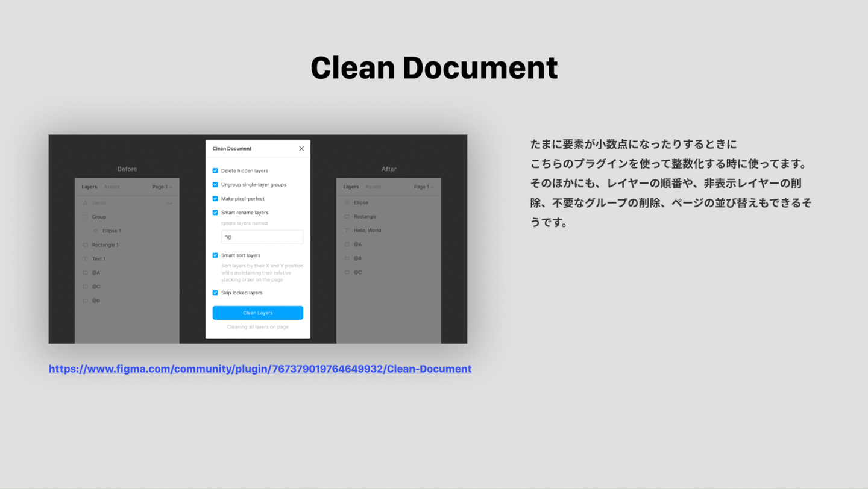Disable the Make pixel-perfect option
This screenshot has height=489, width=868.
215,199
